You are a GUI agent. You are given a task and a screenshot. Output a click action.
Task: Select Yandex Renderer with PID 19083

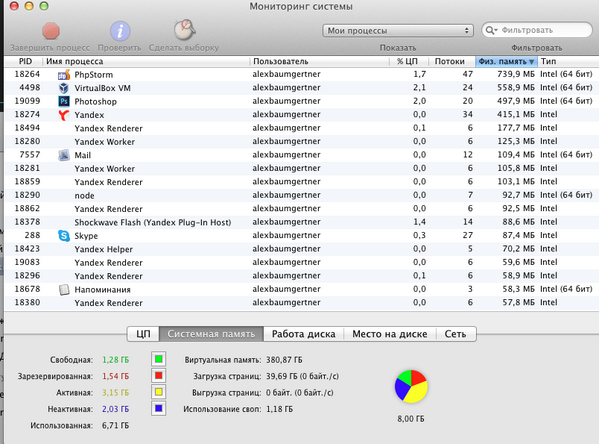coord(301,263)
